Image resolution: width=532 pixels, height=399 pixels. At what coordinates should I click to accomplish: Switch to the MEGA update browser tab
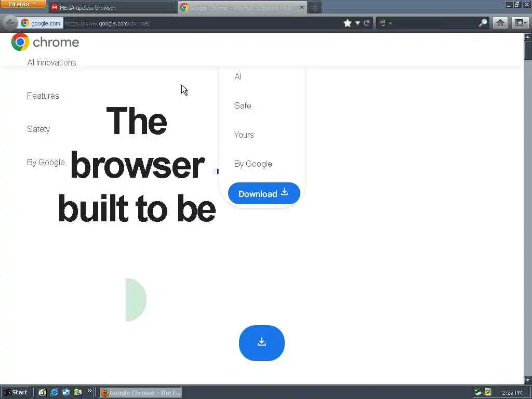click(x=113, y=7)
